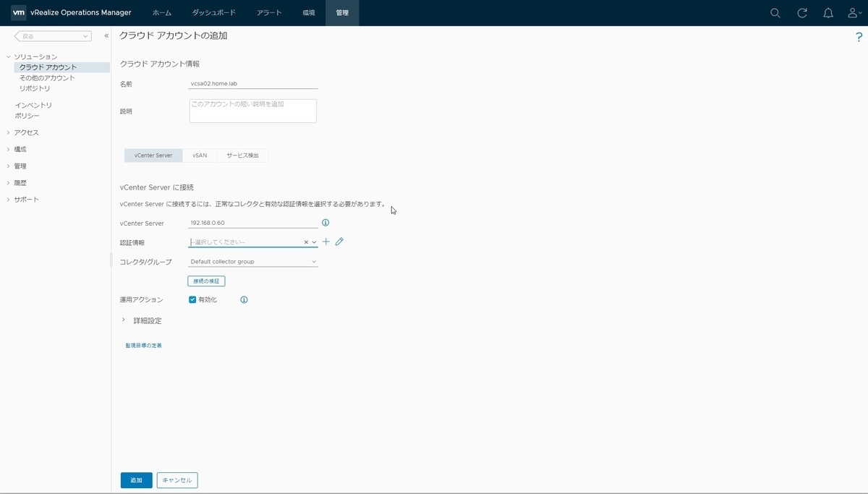Click the キャンセル button
The width and height of the screenshot is (868, 494).
(177, 480)
